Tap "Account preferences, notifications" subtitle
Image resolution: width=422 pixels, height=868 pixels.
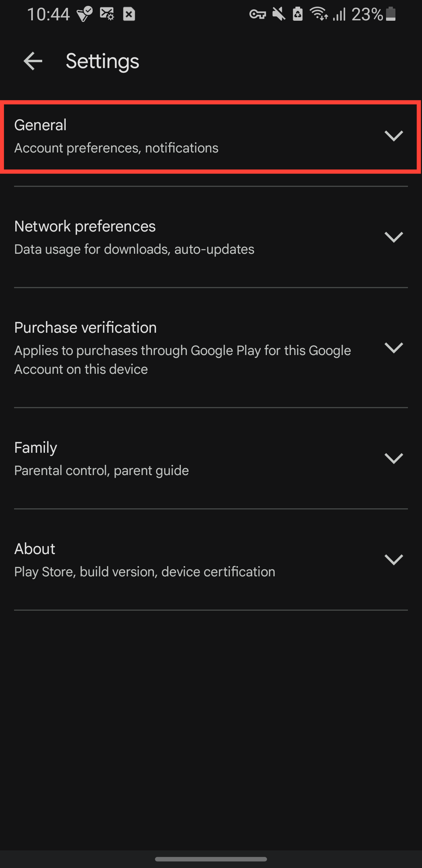click(116, 148)
